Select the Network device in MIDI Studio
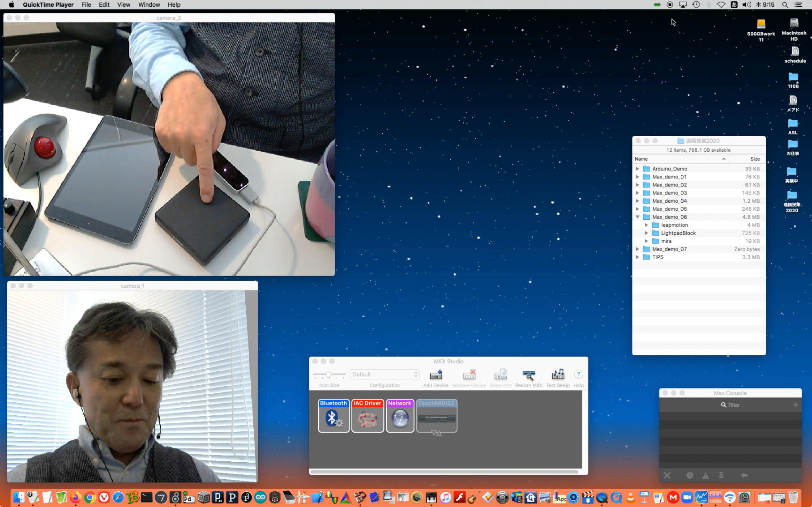 (x=400, y=416)
